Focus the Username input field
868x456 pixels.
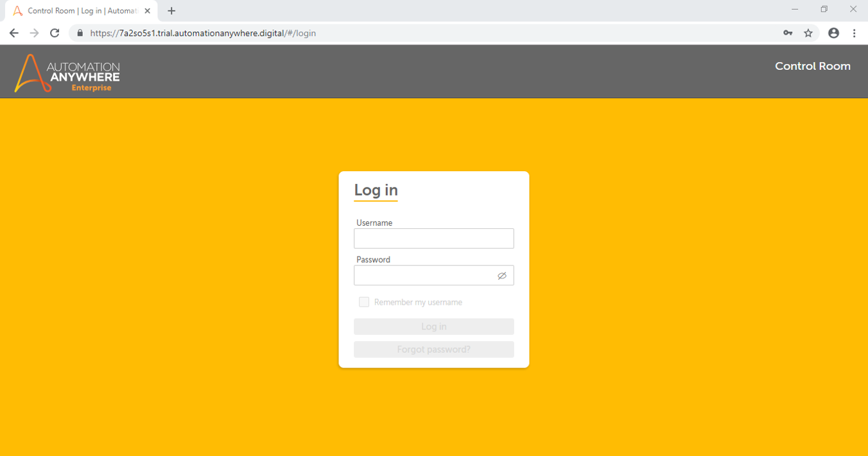(433, 239)
